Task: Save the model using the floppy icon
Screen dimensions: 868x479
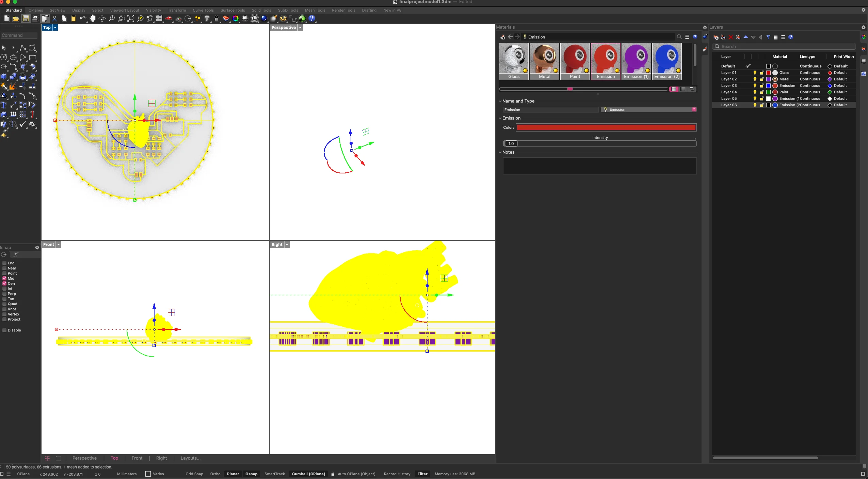Action: 26,19
